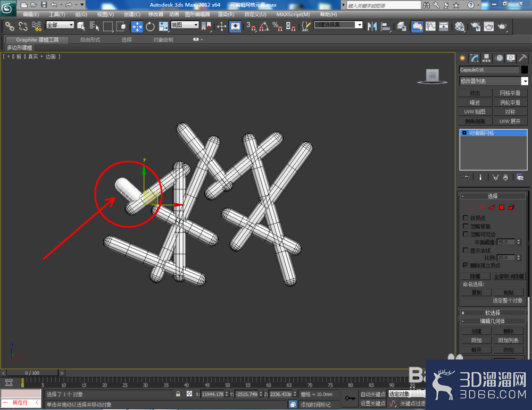Screen dimensions: 532x410
Task: Activate Select and Move tool
Action: 137,27
